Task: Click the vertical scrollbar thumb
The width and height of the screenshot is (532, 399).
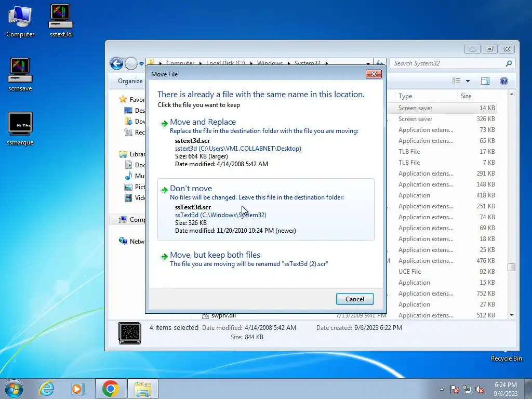Action: 512,268
